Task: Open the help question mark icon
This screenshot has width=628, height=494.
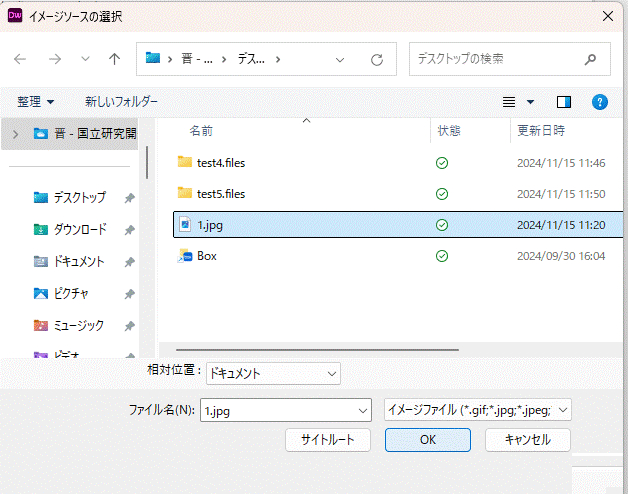Action: click(600, 102)
